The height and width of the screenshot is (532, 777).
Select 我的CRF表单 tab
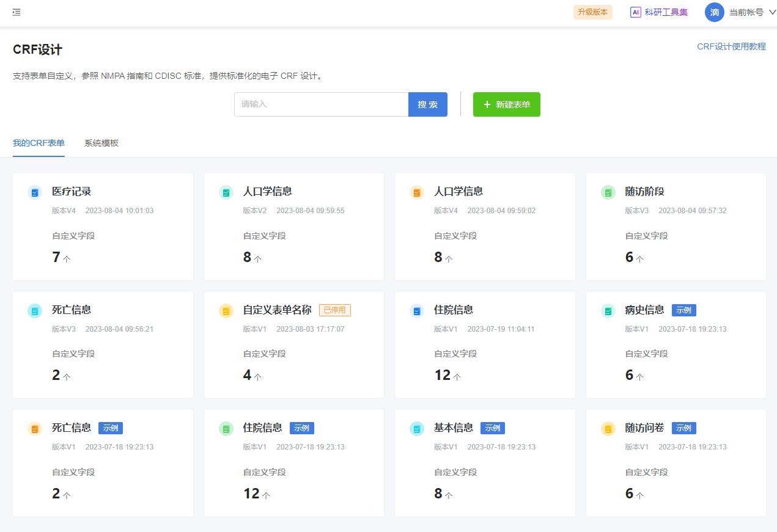coord(39,144)
